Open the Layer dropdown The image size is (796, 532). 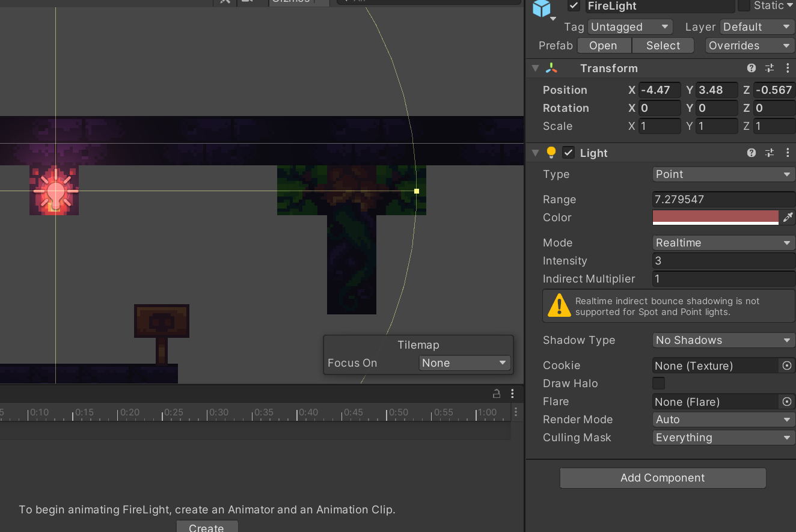[x=758, y=27]
